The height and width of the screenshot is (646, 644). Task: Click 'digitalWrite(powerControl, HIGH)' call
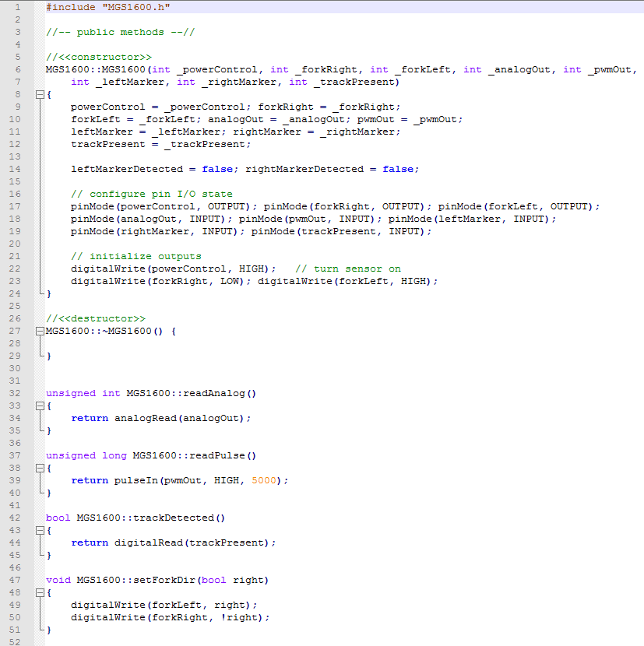(x=170, y=269)
